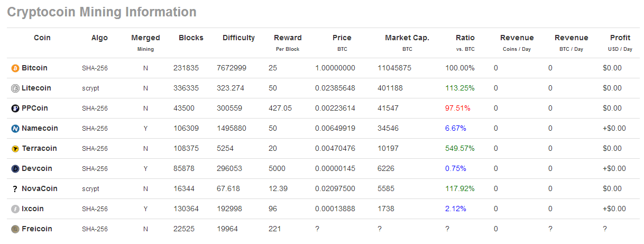The height and width of the screenshot is (244, 644).
Task: Click the Litecoin coin icon
Action: pos(15,88)
